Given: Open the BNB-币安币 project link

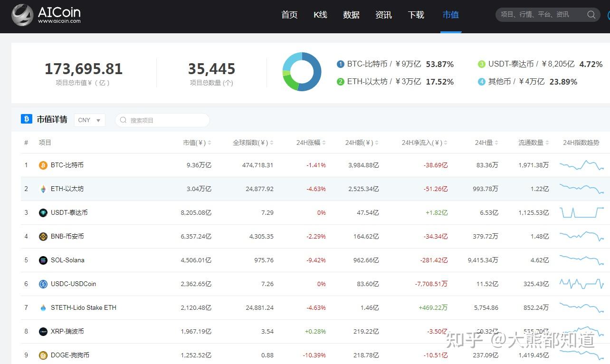Looking at the screenshot, I should point(67,237).
